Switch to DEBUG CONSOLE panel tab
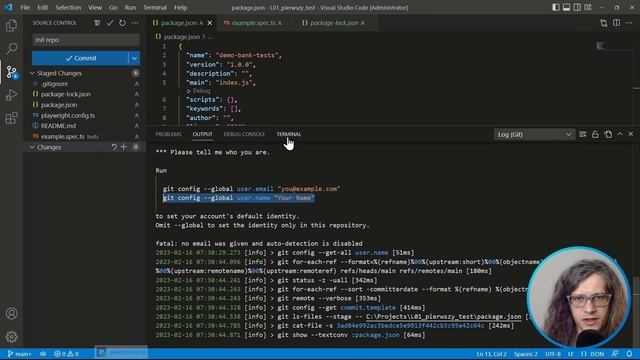 coord(244,134)
